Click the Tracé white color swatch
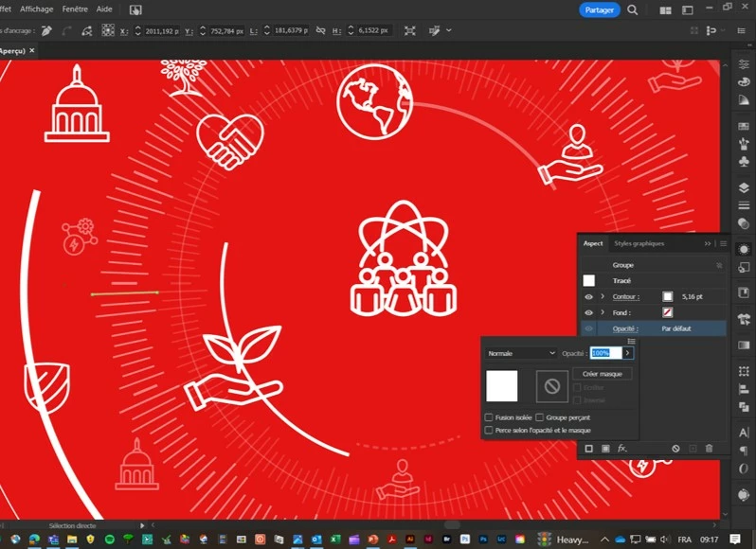 [588, 280]
